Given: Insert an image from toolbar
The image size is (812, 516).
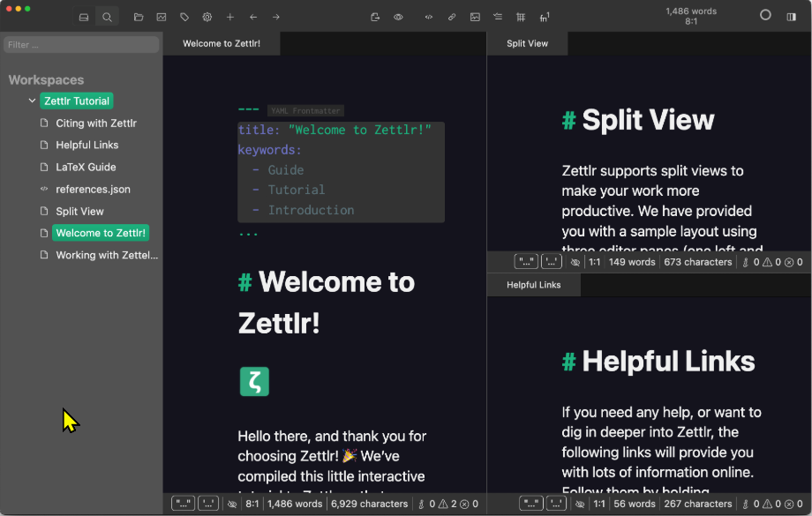Looking at the screenshot, I should 475,17.
